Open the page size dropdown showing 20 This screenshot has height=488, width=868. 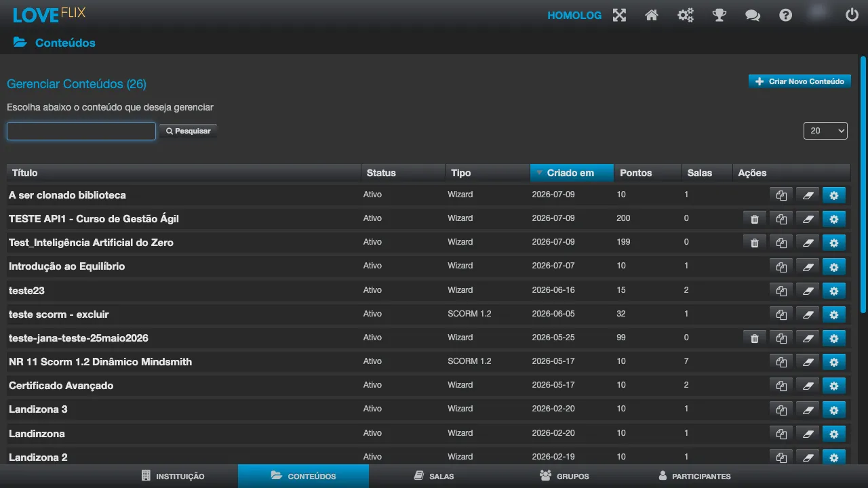pos(825,131)
